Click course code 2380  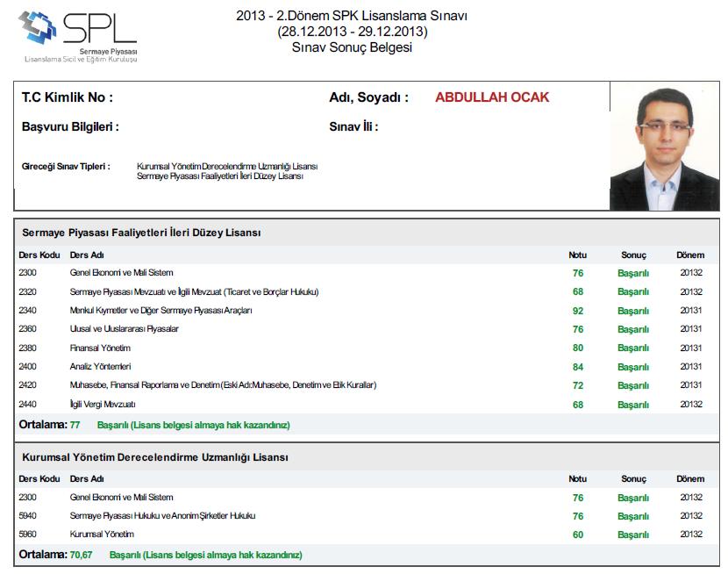(27, 348)
